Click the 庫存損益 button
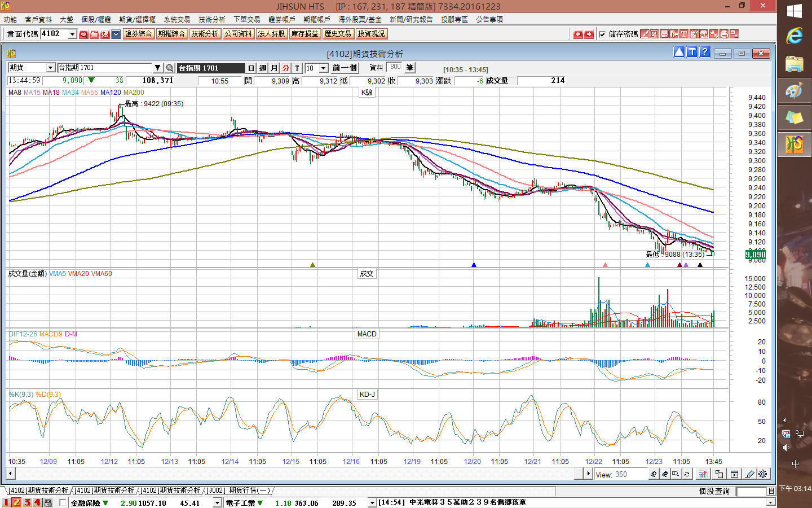 tap(305, 34)
